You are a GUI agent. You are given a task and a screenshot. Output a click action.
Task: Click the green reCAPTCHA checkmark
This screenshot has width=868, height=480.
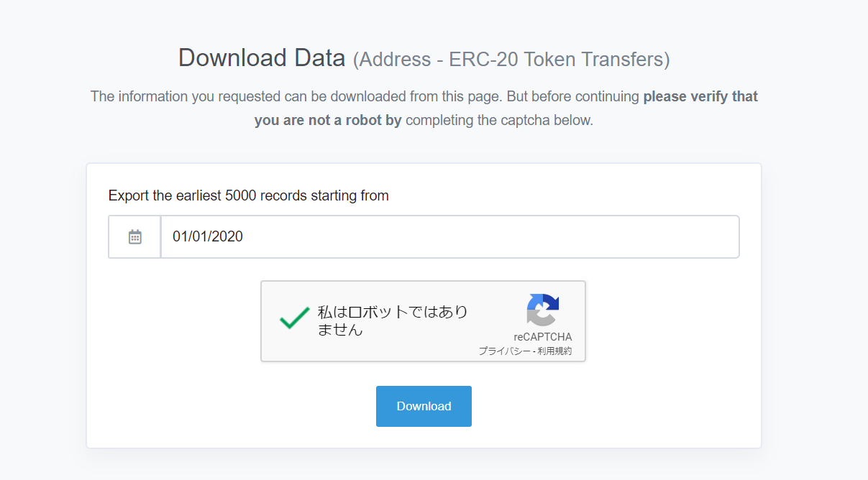(294, 318)
